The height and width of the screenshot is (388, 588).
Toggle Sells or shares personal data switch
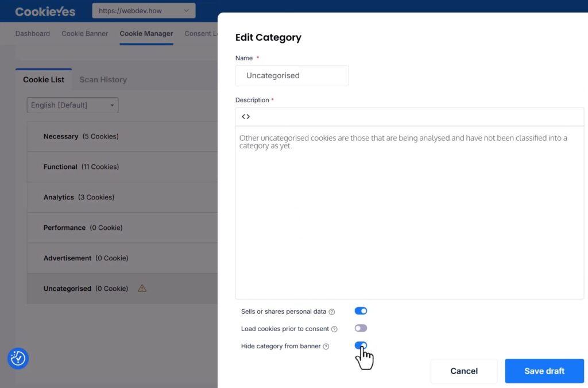point(361,311)
